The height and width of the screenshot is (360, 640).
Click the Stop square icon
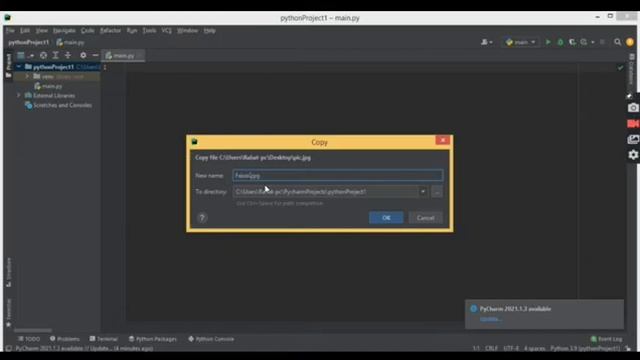[x=602, y=42]
